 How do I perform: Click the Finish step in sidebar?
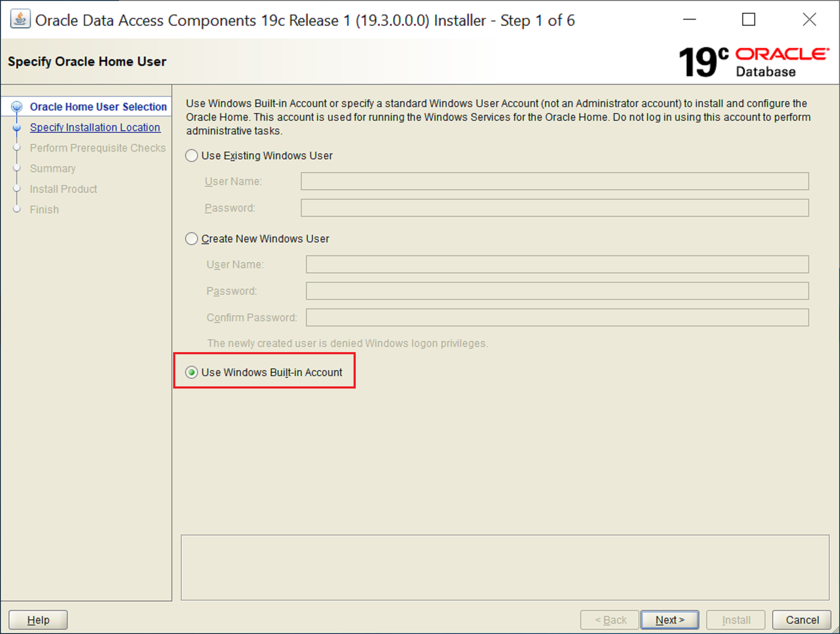pyautogui.click(x=44, y=209)
